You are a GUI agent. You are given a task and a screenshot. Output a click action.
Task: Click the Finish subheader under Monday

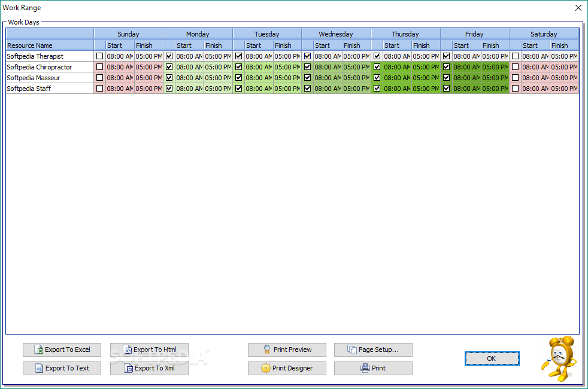click(218, 45)
